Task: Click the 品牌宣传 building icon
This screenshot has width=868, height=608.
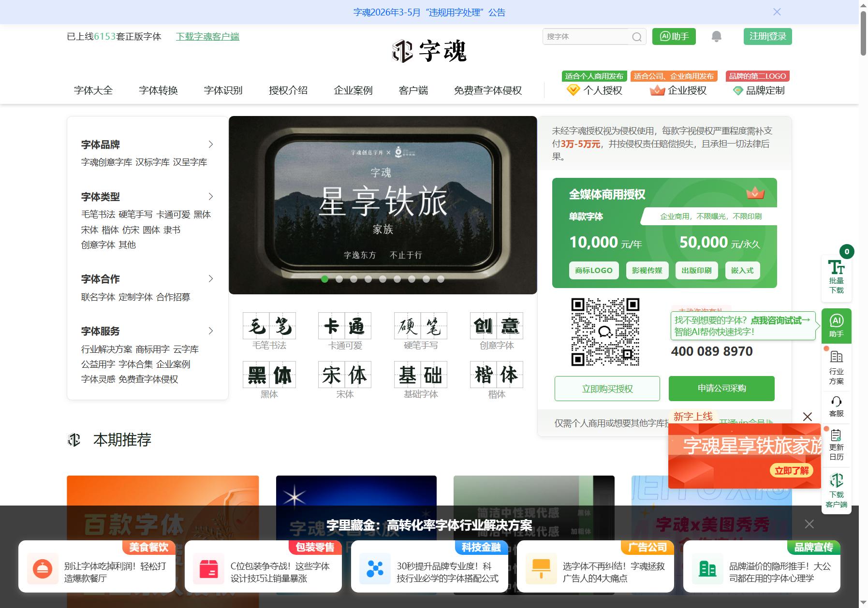Action: (x=707, y=569)
